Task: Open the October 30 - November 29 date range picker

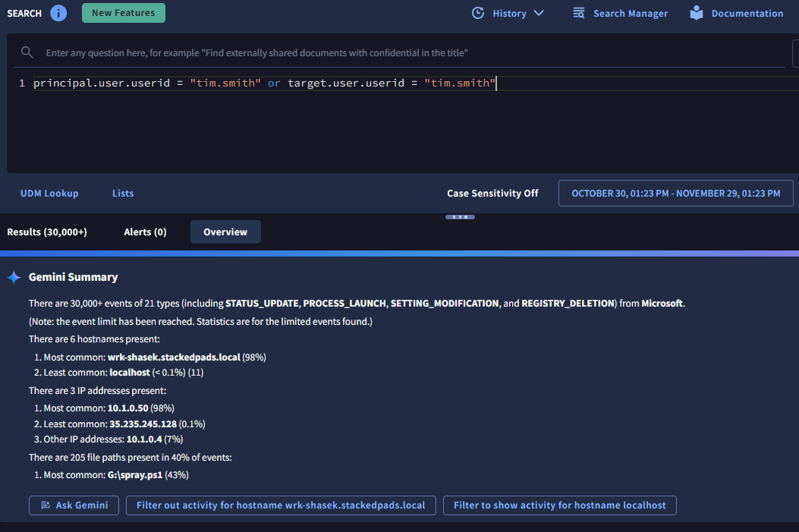Action: [x=675, y=194]
